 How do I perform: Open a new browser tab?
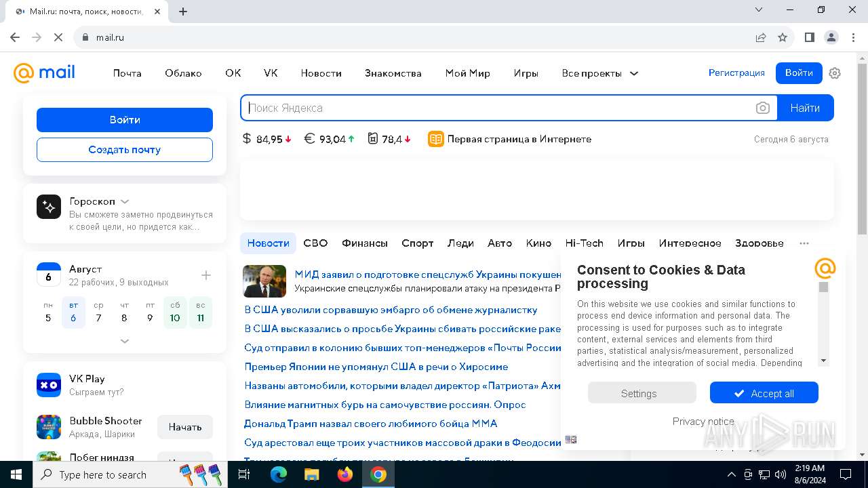point(183,11)
